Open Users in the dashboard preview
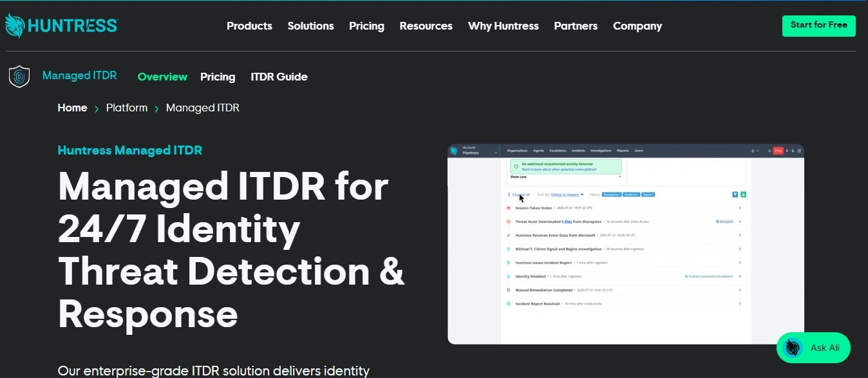The height and width of the screenshot is (378, 868). pos(639,151)
